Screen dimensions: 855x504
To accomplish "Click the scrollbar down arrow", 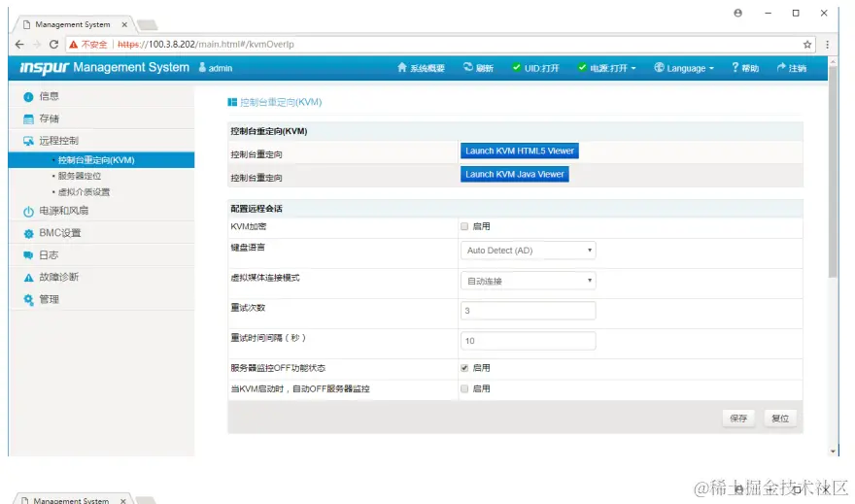I will 833,452.
